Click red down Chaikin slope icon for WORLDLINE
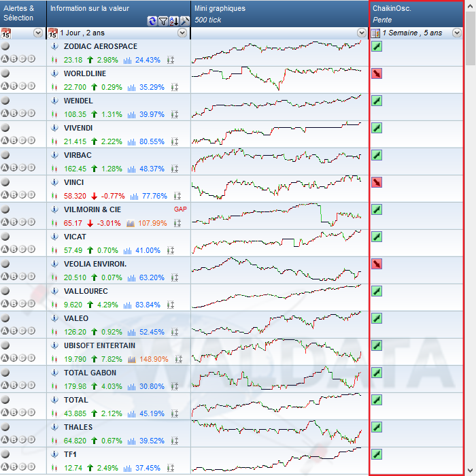This screenshot has height=476, width=476. point(377,73)
